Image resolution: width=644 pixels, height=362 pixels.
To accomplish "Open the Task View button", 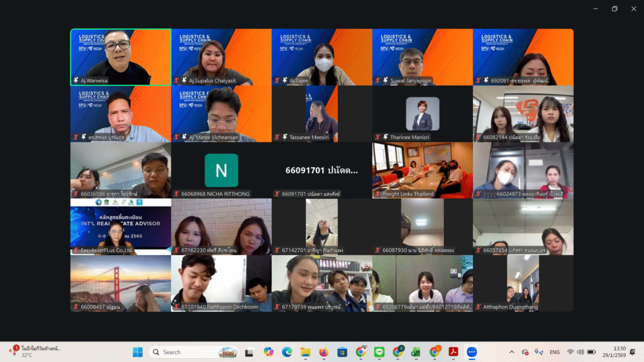I will (x=250, y=352).
